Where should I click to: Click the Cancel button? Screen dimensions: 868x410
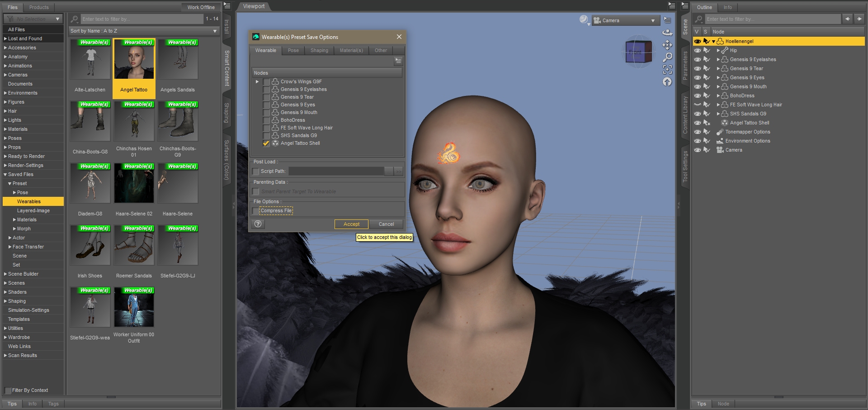pyautogui.click(x=386, y=224)
